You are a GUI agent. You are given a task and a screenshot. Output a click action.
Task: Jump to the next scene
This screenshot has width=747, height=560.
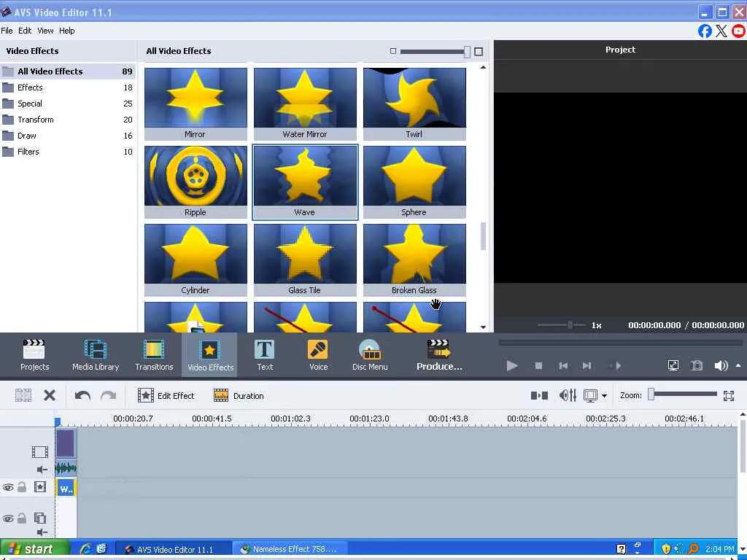tap(616, 366)
